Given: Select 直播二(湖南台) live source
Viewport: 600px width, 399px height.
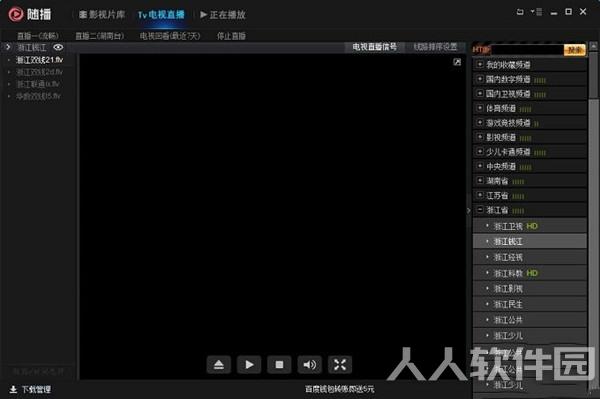Looking at the screenshot, I should pos(99,36).
